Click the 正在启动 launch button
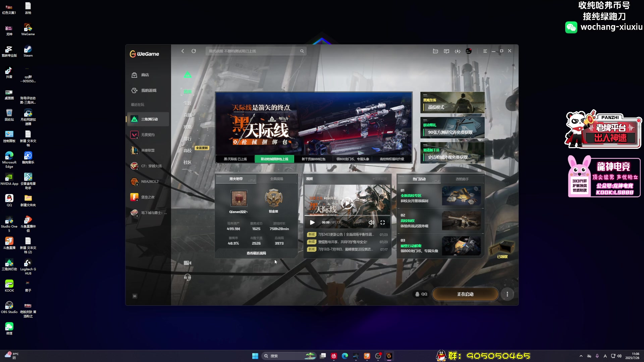Viewport: 644px width, 362px height. (x=465, y=294)
